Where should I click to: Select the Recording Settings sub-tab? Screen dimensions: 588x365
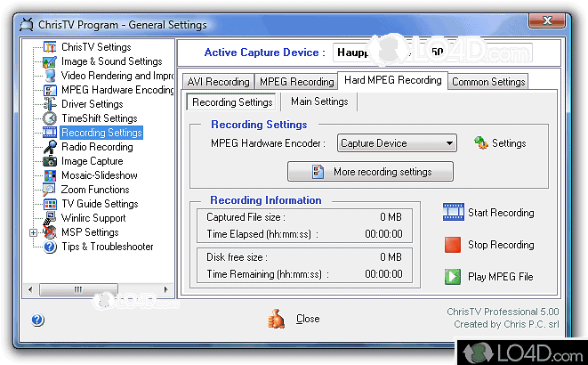[232, 102]
